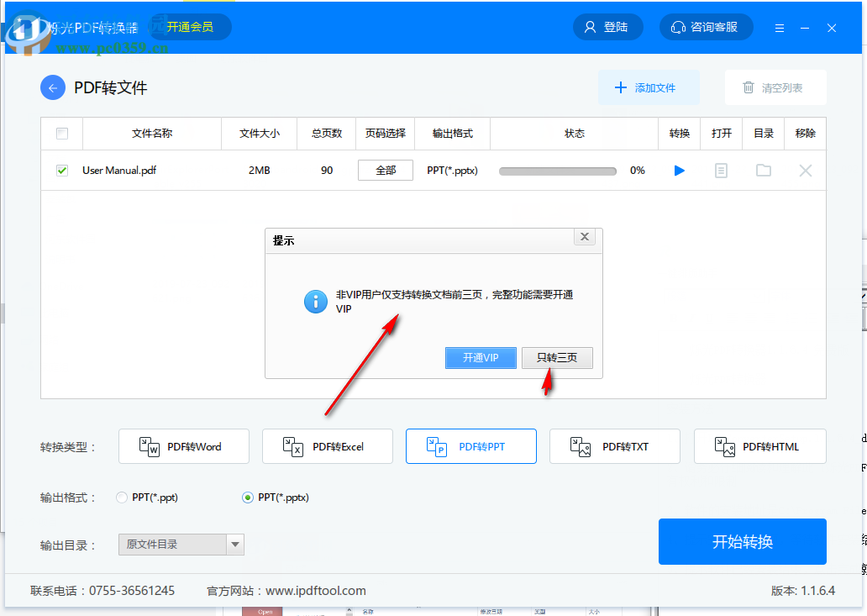
Task: Click 只转三页 to convert three pages only
Action: tap(557, 357)
